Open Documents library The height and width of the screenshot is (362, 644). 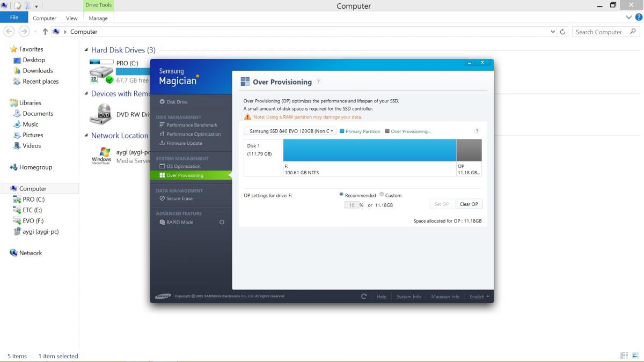coord(33,114)
